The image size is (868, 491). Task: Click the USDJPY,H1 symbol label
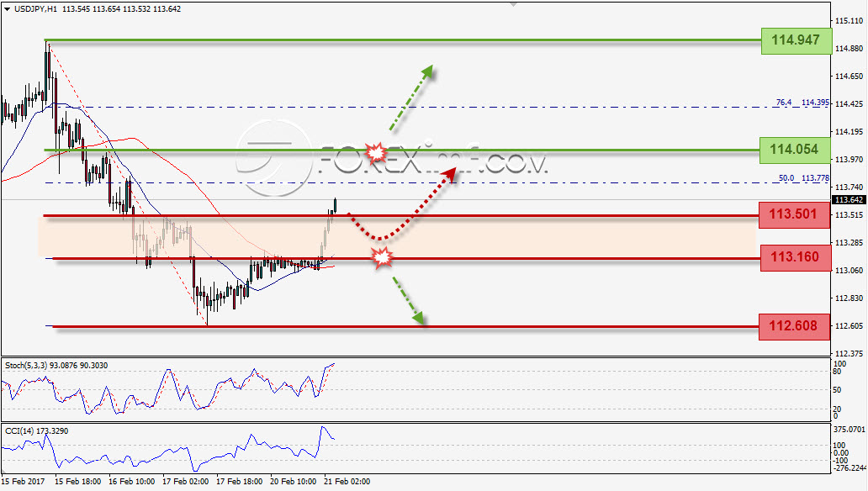click(x=35, y=9)
